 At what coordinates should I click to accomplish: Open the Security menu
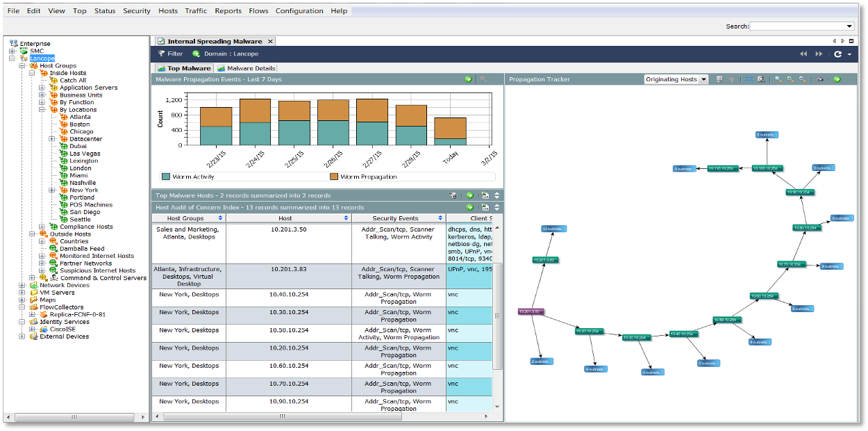(x=137, y=11)
